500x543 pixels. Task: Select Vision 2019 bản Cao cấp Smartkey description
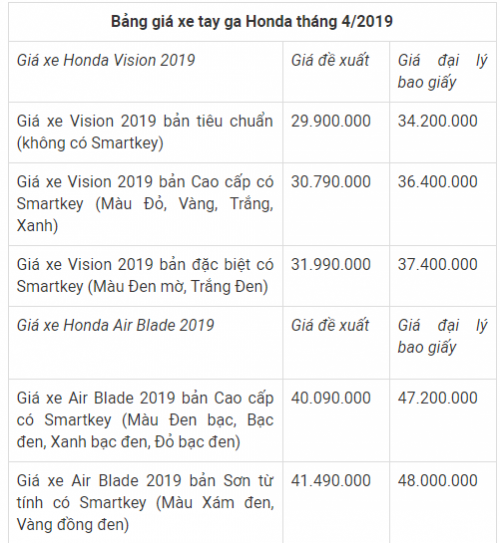(x=145, y=204)
